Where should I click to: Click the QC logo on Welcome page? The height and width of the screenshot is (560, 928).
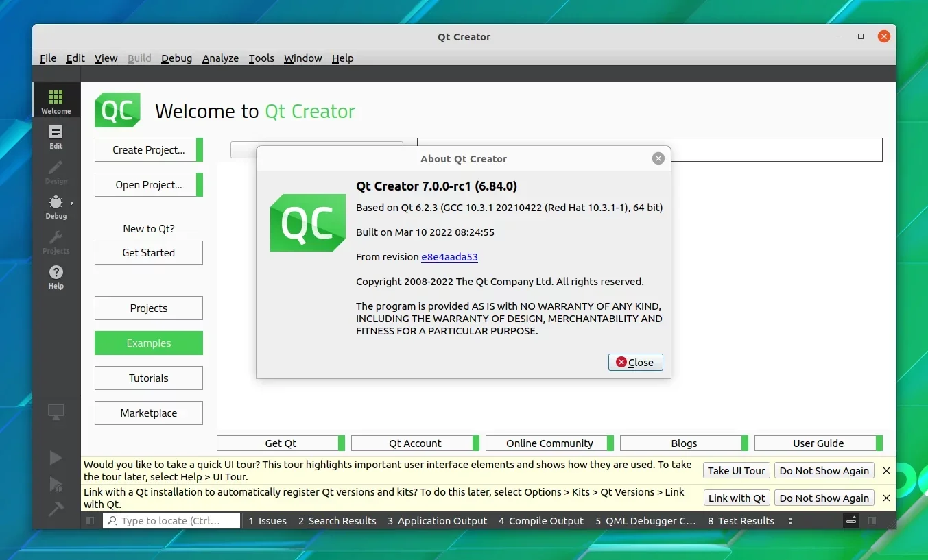[117, 110]
